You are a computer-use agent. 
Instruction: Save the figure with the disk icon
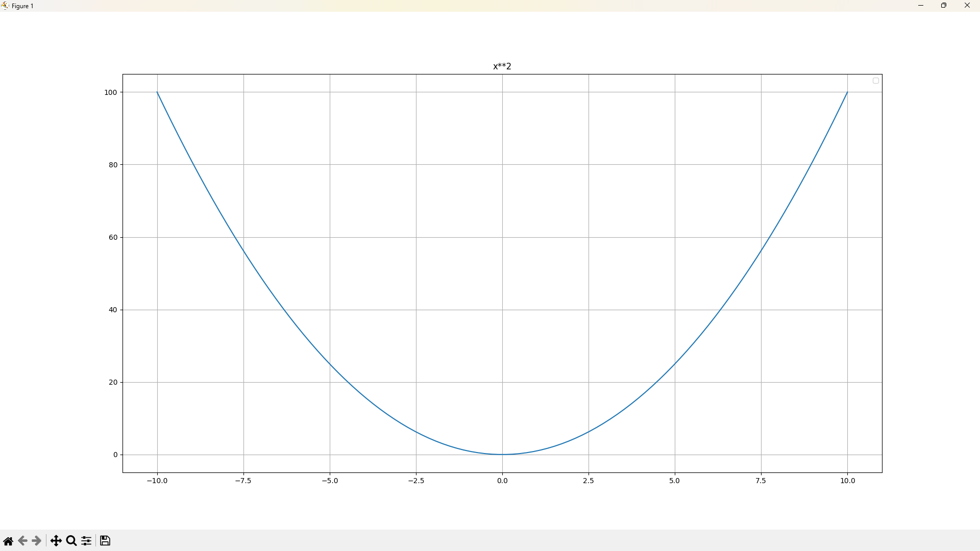coord(105,541)
